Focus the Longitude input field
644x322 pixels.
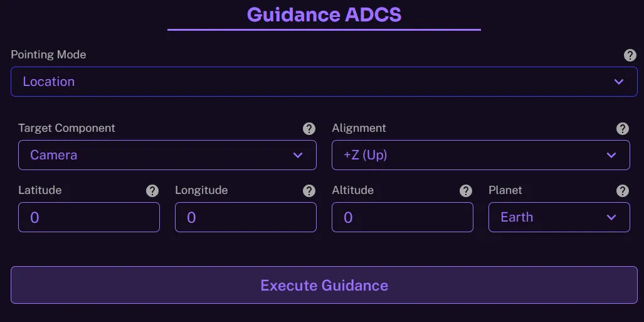pos(245,217)
